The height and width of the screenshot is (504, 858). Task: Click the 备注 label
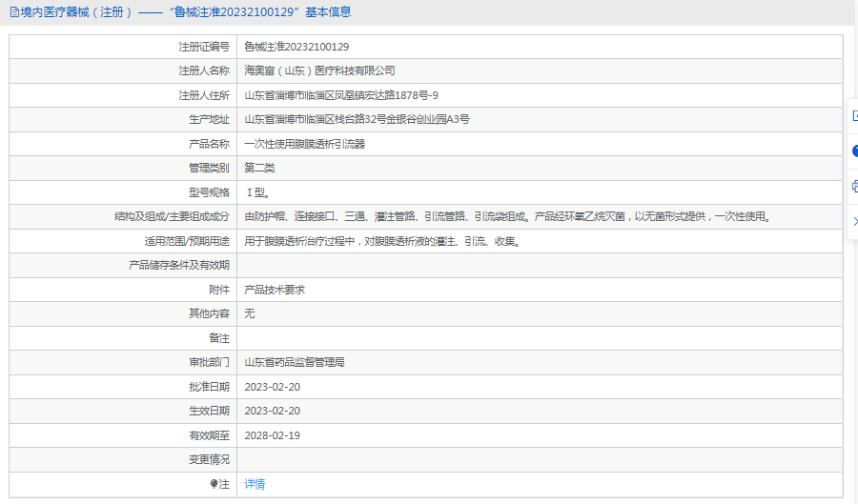tap(219, 338)
